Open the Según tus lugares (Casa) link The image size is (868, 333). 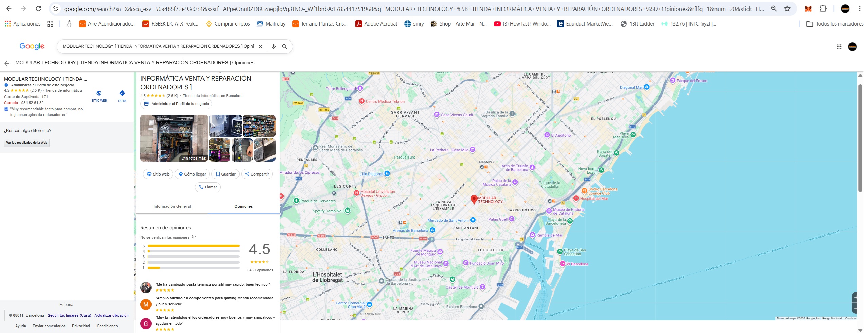tap(69, 315)
